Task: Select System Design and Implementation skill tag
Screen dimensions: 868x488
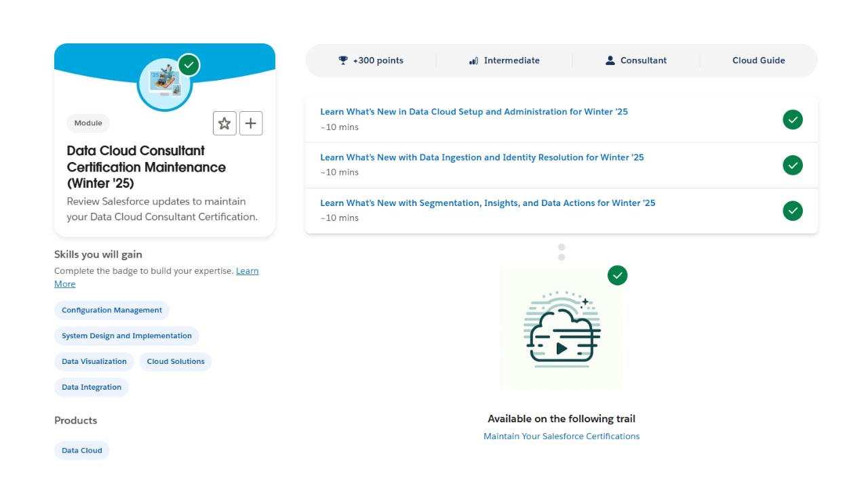Action: [x=127, y=336]
